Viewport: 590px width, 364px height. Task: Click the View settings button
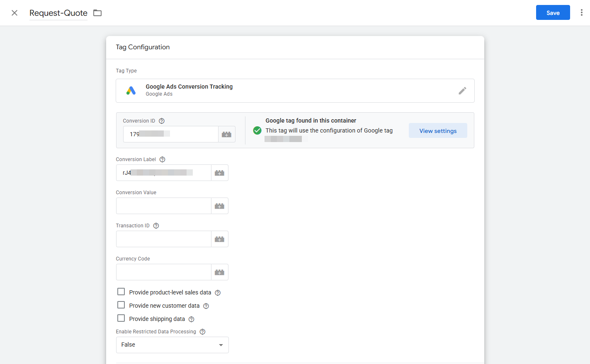point(438,130)
